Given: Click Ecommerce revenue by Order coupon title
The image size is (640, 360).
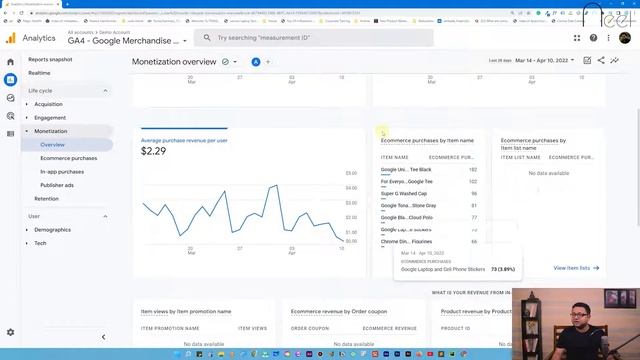Looking at the screenshot, I should coord(339,311).
